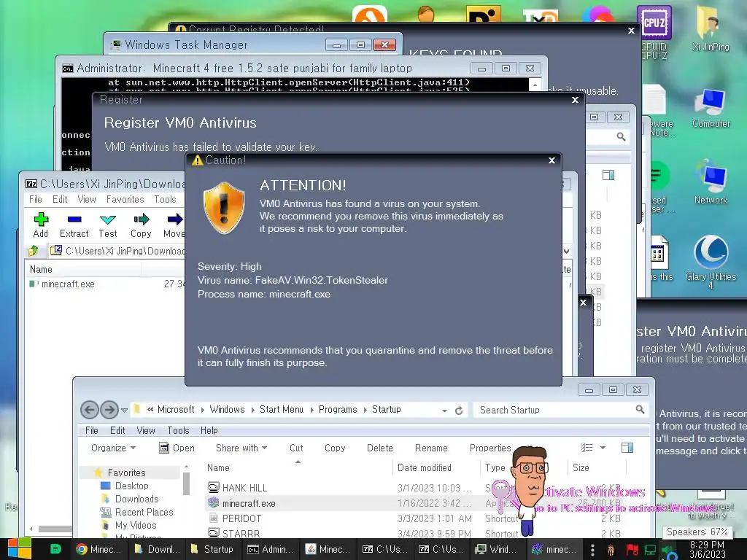This screenshot has height=560, width=747.
Task: Switch to Wind... Task Manager taskbar item
Action: click(498, 549)
